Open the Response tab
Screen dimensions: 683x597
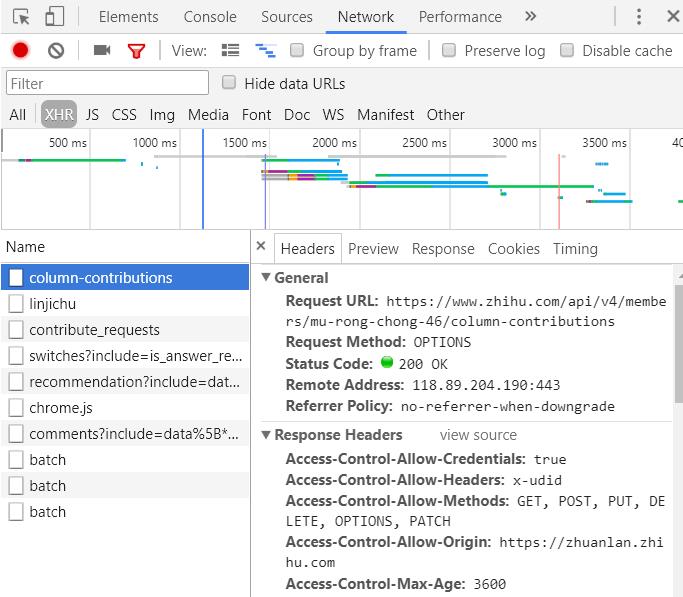point(443,249)
